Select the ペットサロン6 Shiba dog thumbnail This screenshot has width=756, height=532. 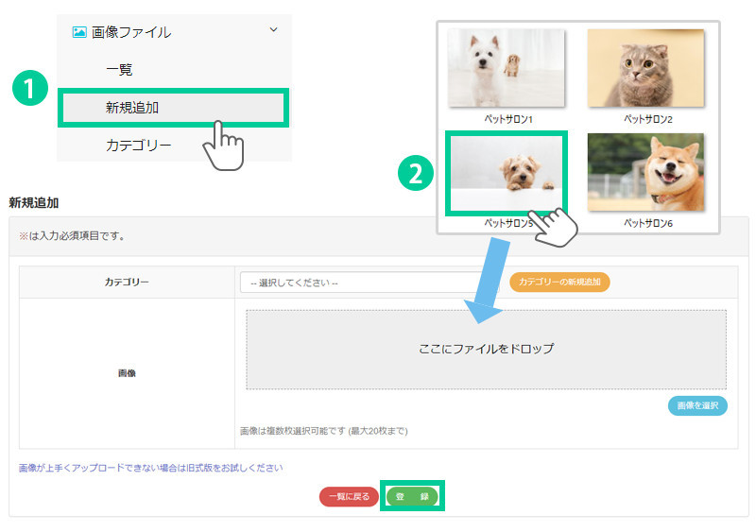point(645,172)
